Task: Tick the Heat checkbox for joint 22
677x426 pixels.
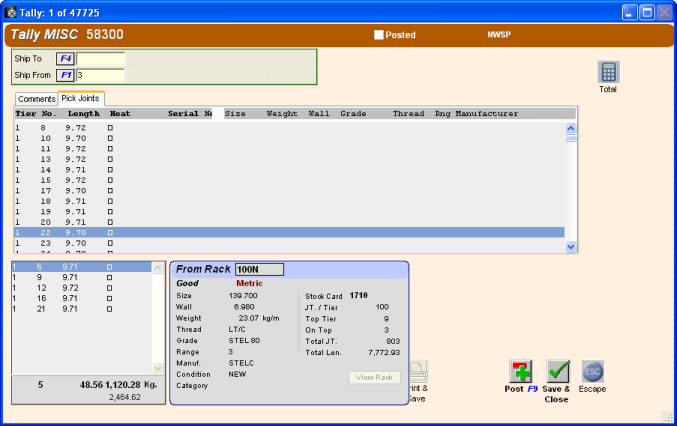Action: tap(110, 232)
